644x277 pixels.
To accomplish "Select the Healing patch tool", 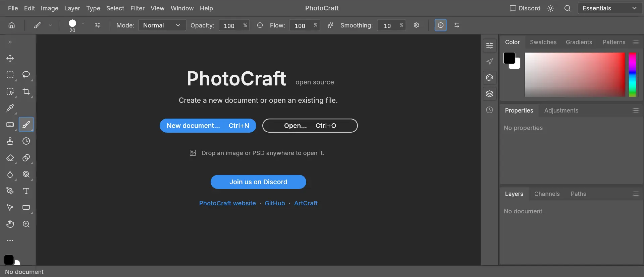I will [10, 125].
